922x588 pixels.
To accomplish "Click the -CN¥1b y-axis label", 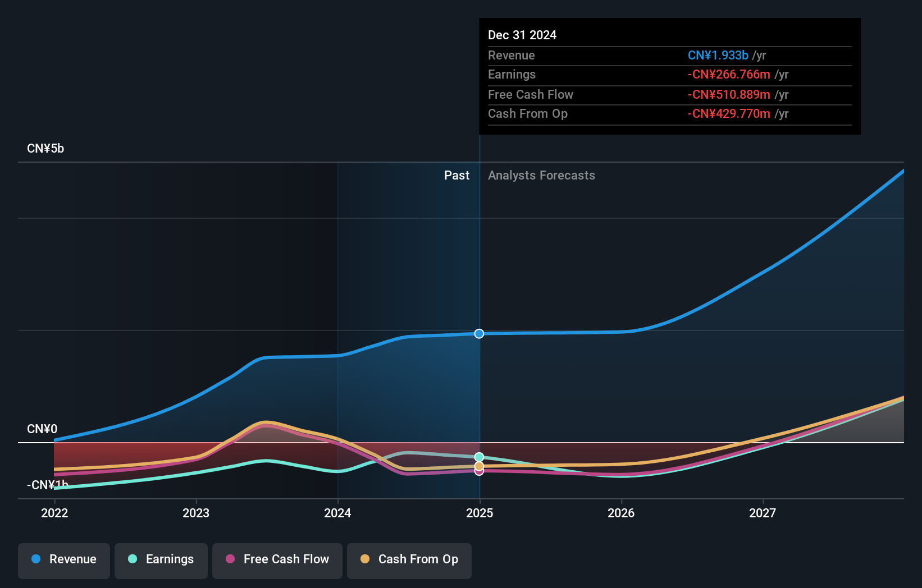I will point(48,485).
